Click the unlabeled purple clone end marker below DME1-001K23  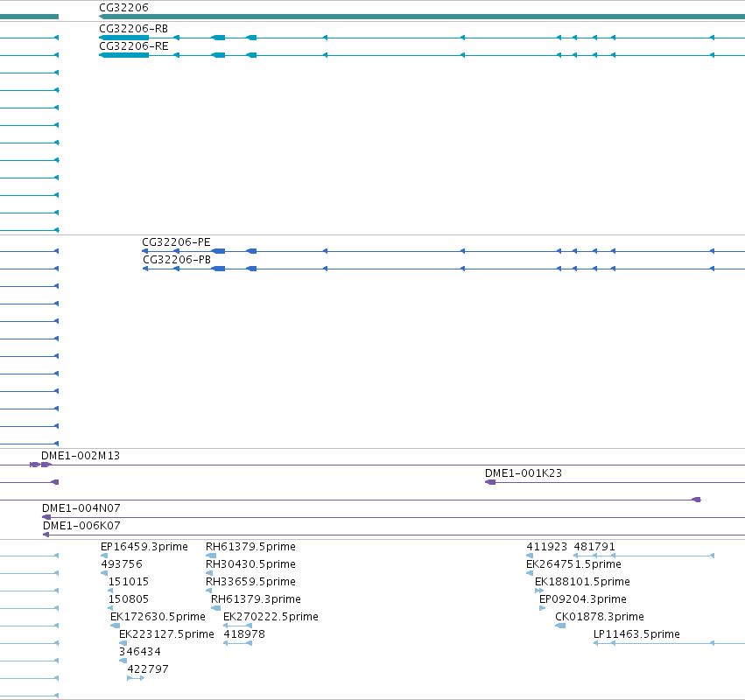[x=696, y=500]
